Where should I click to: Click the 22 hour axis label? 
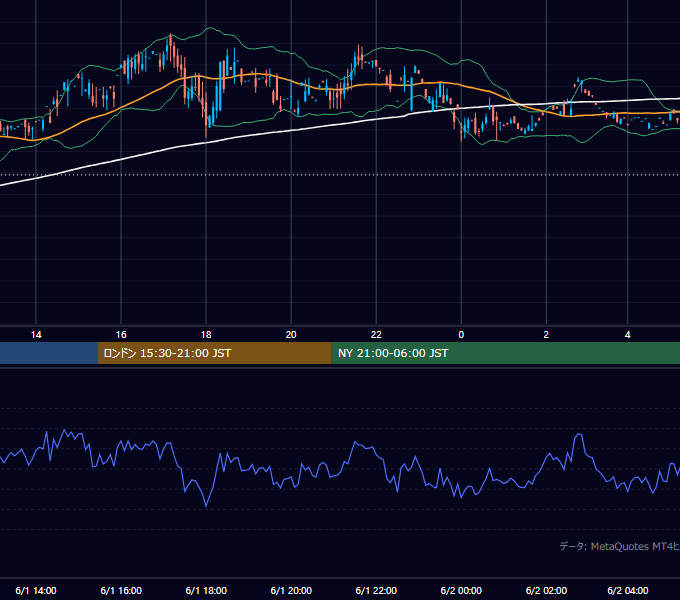click(376, 335)
